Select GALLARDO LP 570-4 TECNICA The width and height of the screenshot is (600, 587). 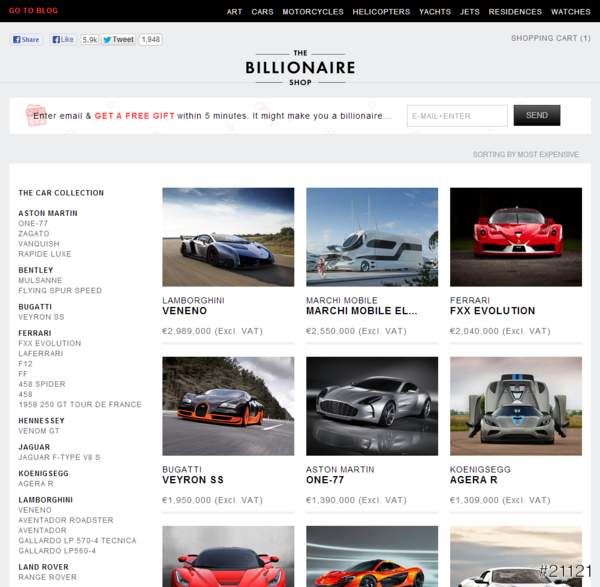point(77,541)
